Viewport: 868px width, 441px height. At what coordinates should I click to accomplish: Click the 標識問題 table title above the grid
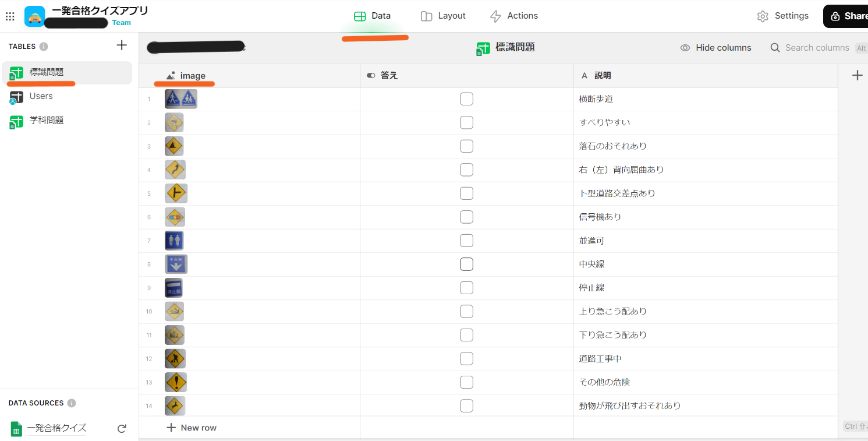coord(505,48)
